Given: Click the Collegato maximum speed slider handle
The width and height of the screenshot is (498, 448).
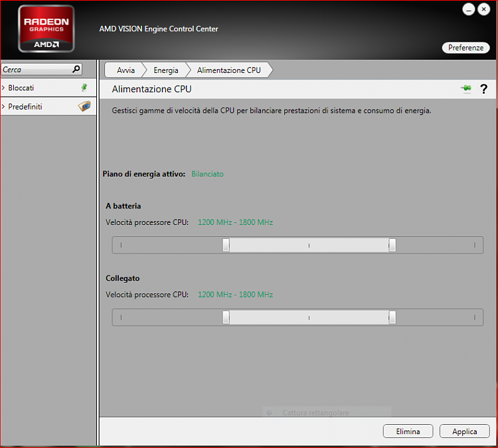Looking at the screenshot, I should click(392, 317).
